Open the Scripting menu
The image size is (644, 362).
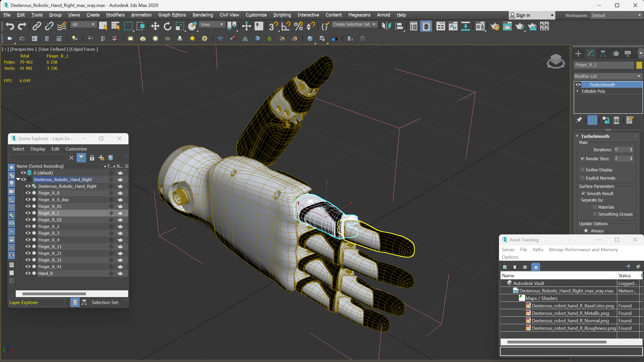pos(282,15)
